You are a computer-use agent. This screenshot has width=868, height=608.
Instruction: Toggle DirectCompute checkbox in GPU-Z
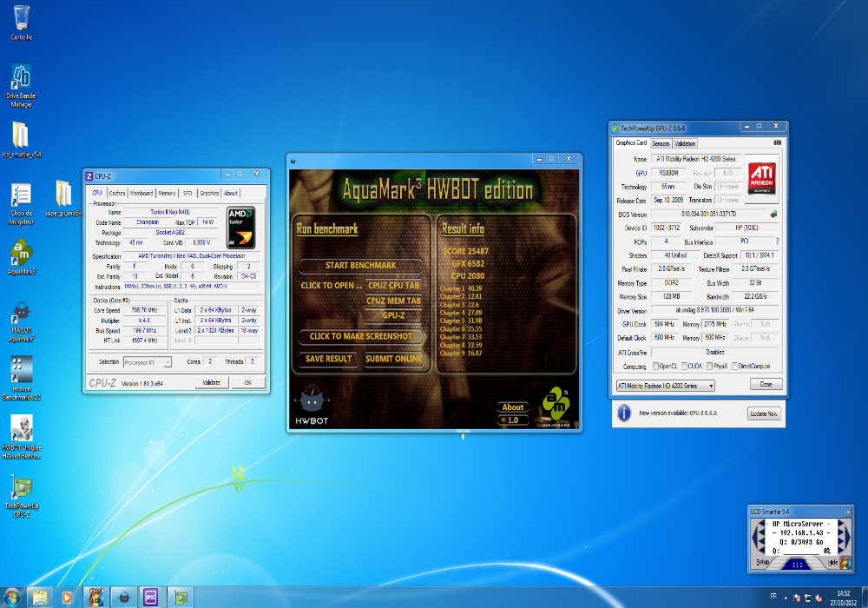pyautogui.click(x=734, y=366)
